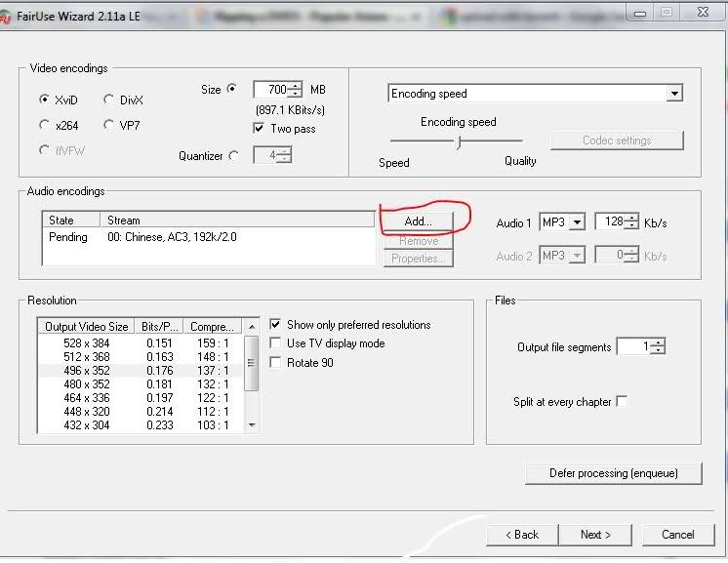Click the resolution list scroll up arrow
The width and height of the screenshot is (728, 563).
coord(251,327)
